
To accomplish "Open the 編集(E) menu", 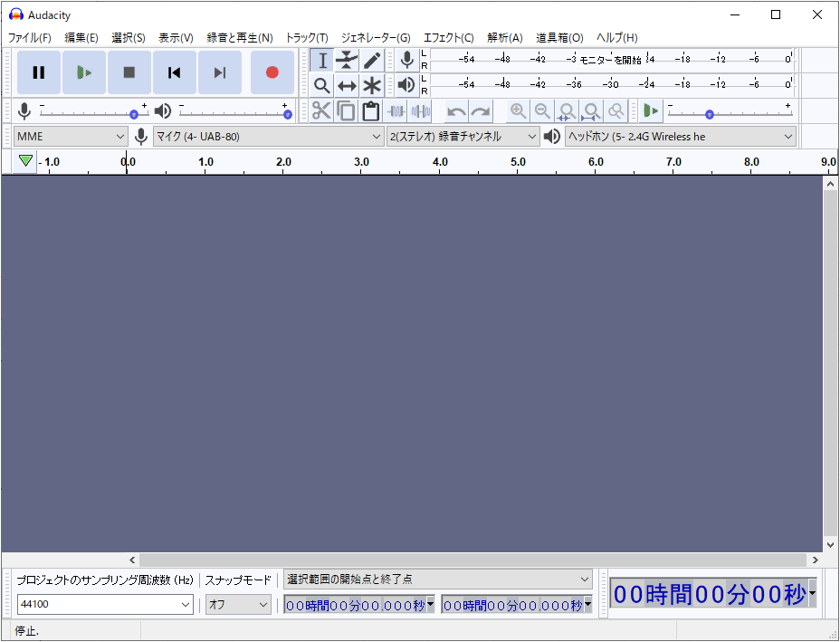I will coord(81,37).
